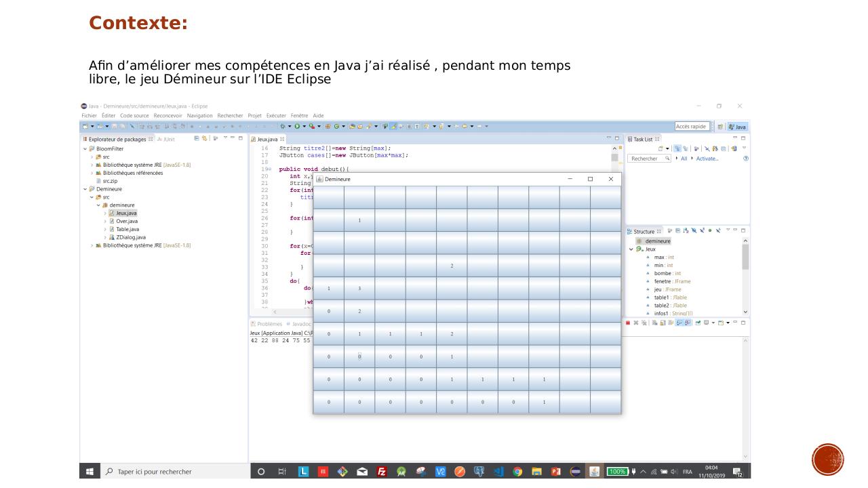
Task: Click the Structure panel vertical scrollbar
Action: (x=747, y=258)
